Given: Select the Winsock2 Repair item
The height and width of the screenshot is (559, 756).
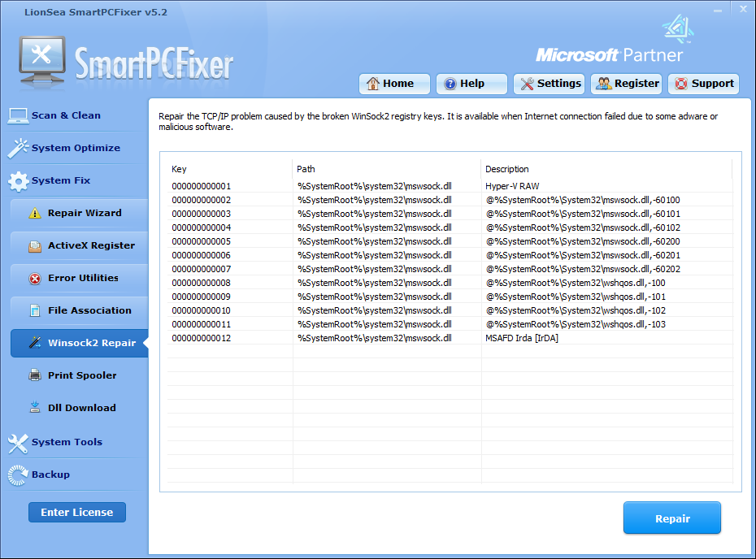Looking at the screenshot, I should click(80, 343).
